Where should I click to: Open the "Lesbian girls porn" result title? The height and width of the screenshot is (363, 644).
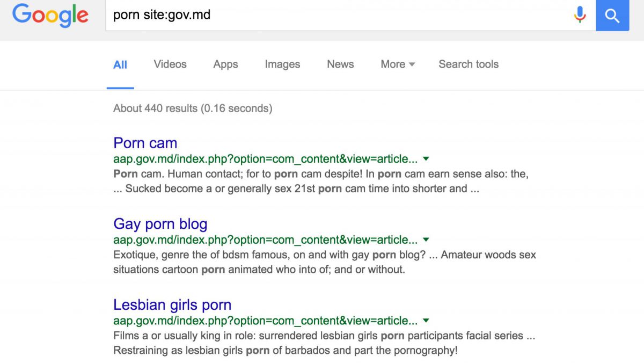pos(172,305)
